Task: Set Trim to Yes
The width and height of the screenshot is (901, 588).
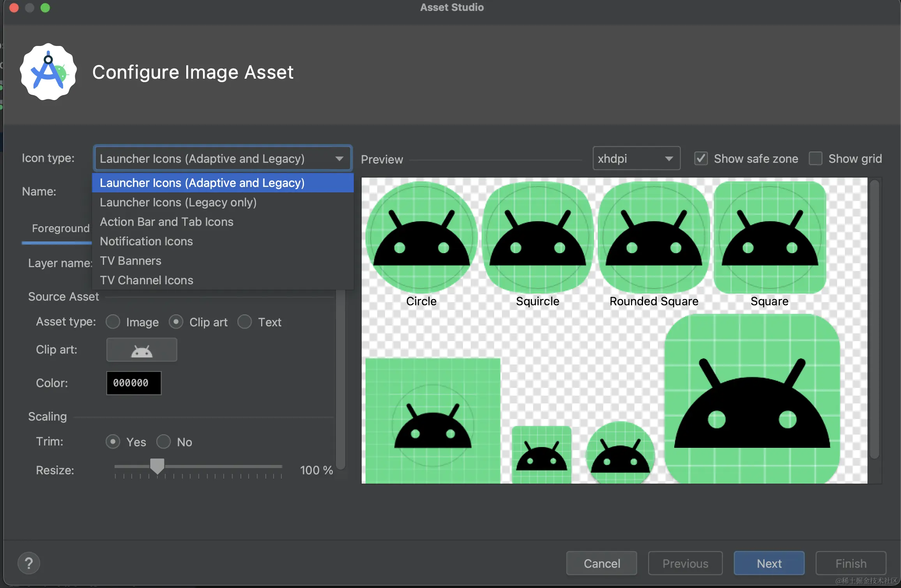Action: point(113,442)
